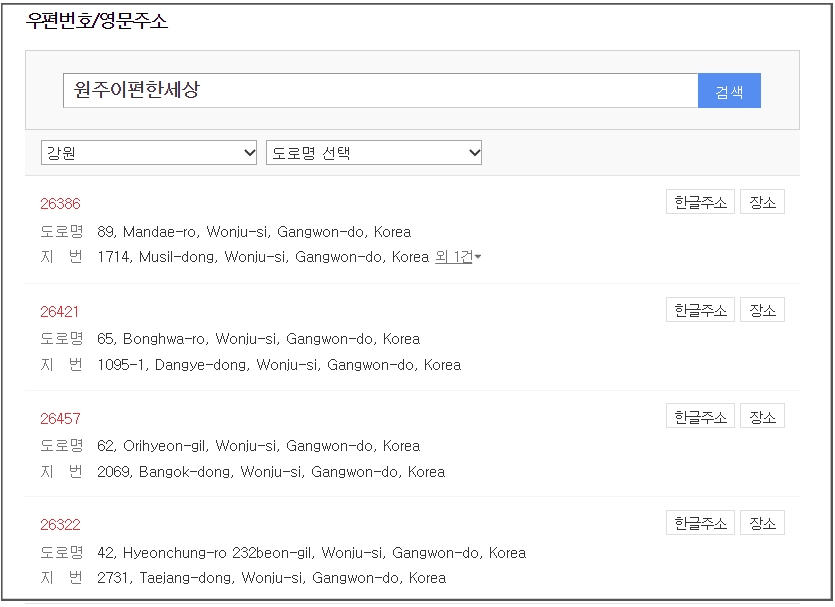Open 장소 for postal code 26386
This screenshot has height=607, width=835.
pyautogui.click(x=763, y=202)
